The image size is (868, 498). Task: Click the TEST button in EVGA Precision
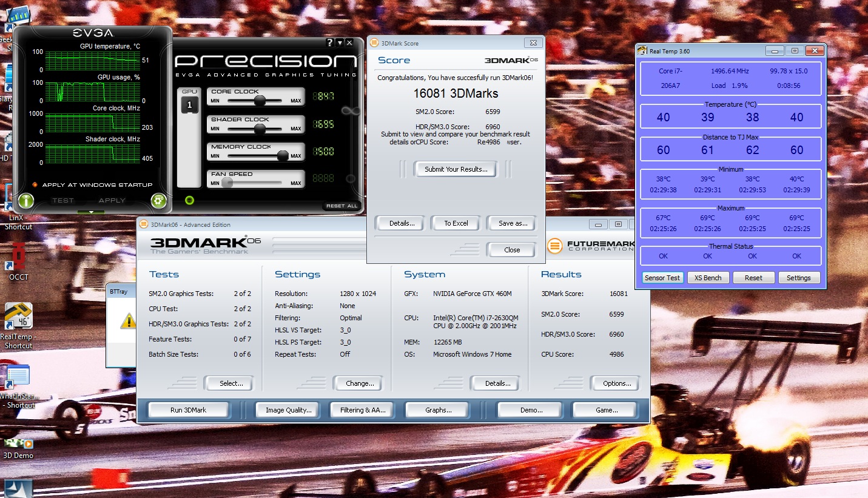point(63,200)
